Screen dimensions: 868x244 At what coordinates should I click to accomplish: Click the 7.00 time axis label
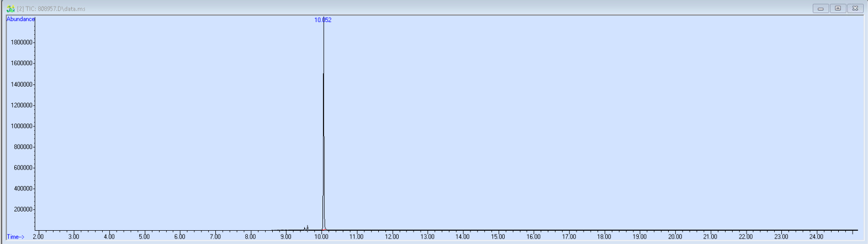[x=215, y=237]
